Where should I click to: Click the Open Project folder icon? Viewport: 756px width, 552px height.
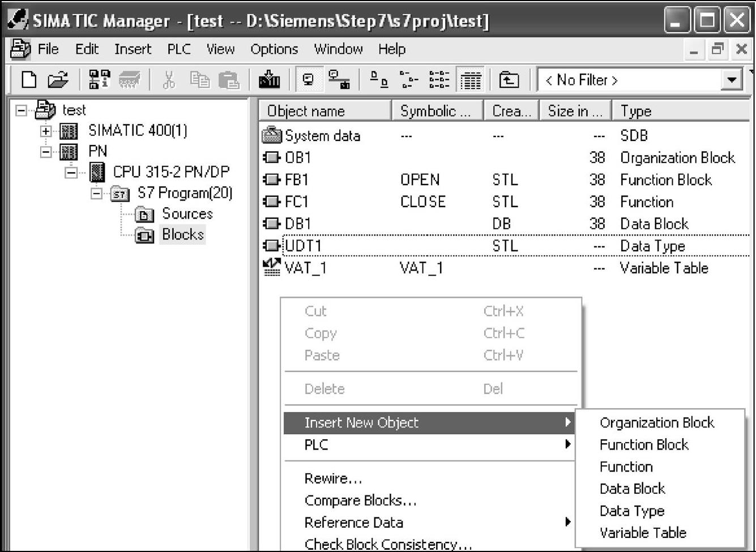tap(58, 80)
